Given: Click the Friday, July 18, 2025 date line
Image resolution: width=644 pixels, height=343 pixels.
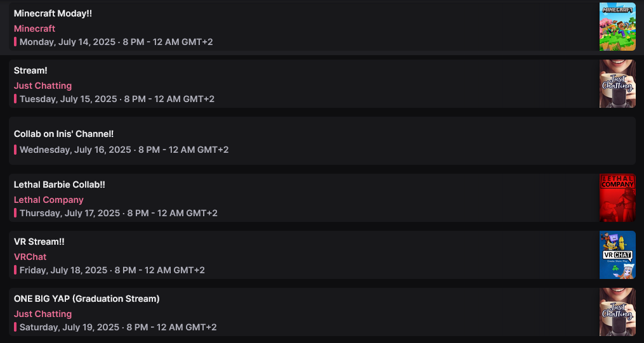Looking at the screenshot, I should click(112, 270).
